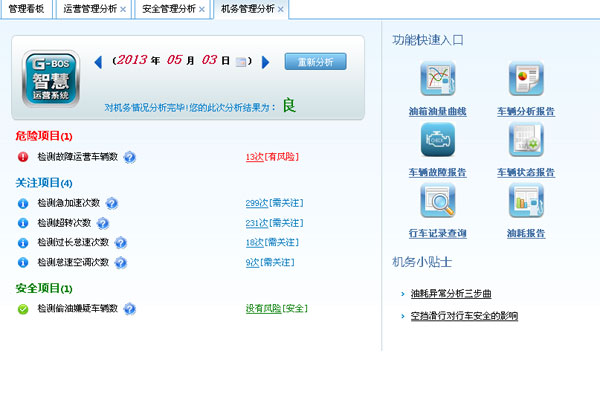Open the 车辆状态报告 icon
600x400 pixels.
[525, 140]
